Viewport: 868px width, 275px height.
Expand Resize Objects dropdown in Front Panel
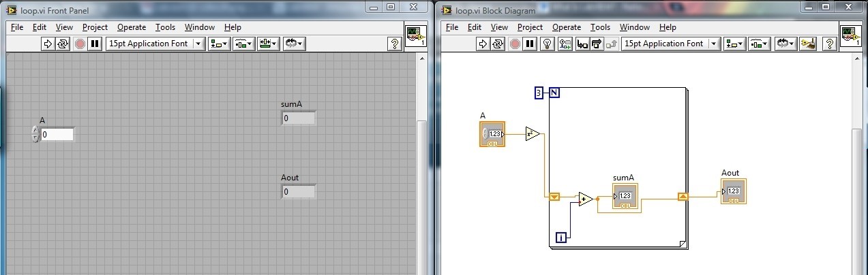coord(269,44)
